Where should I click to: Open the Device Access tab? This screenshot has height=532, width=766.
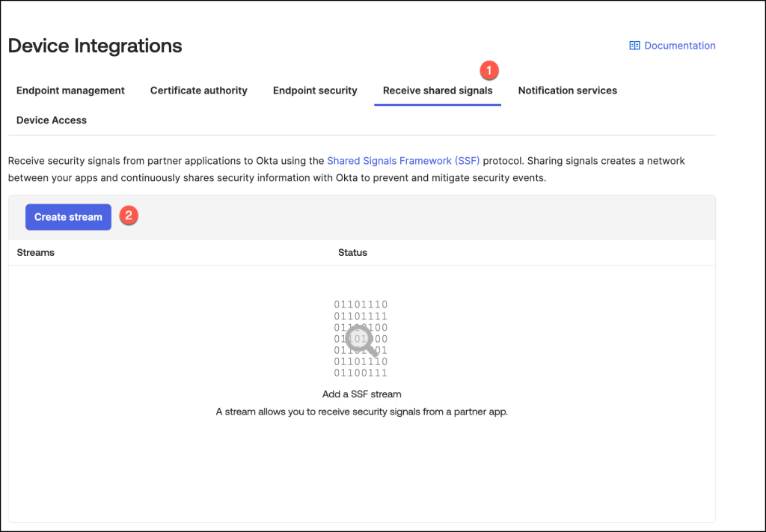pyautogui.click(x=52, y=120)
